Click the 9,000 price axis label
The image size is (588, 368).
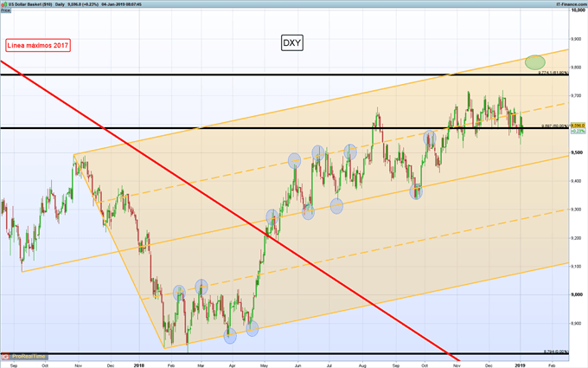[x=577, y=294]
